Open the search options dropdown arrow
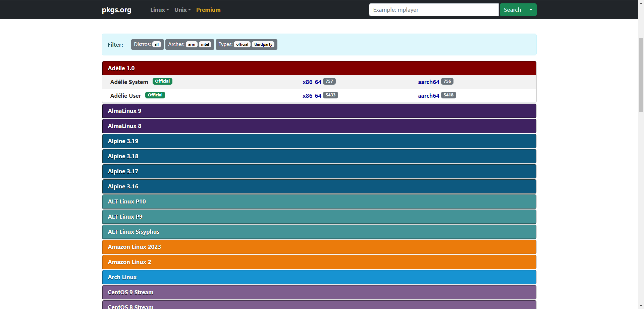This screenshot has height=309, width=644. pos(531,10)
